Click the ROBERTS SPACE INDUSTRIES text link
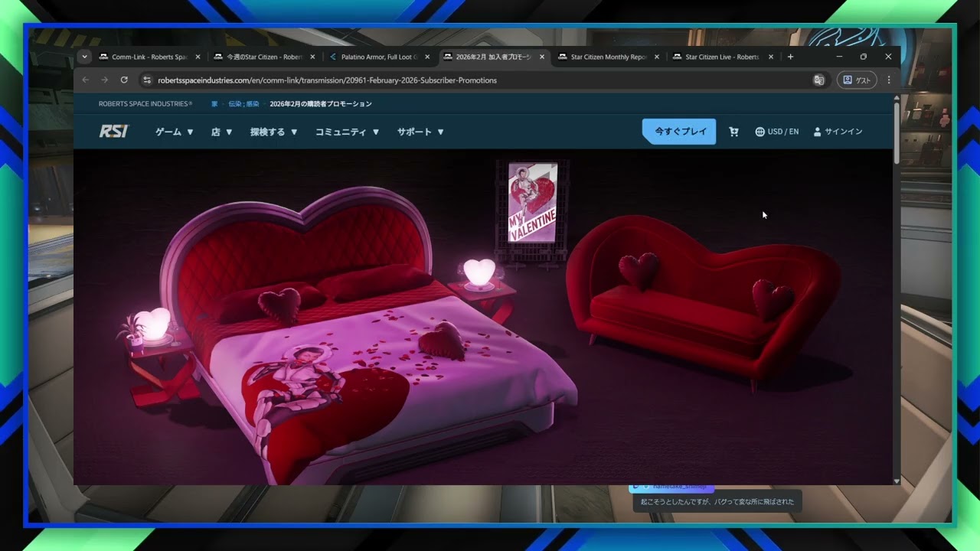This screenshot has height=551, width=980. pos(145,104)
